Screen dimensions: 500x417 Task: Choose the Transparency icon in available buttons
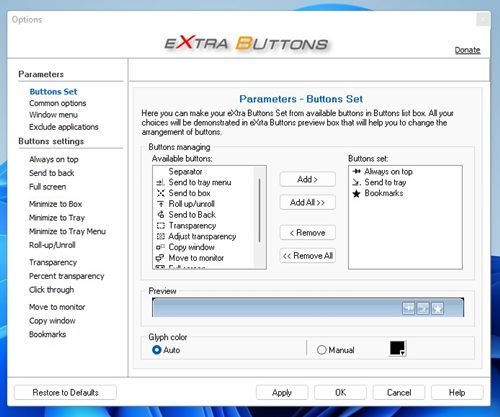(161, 226)
